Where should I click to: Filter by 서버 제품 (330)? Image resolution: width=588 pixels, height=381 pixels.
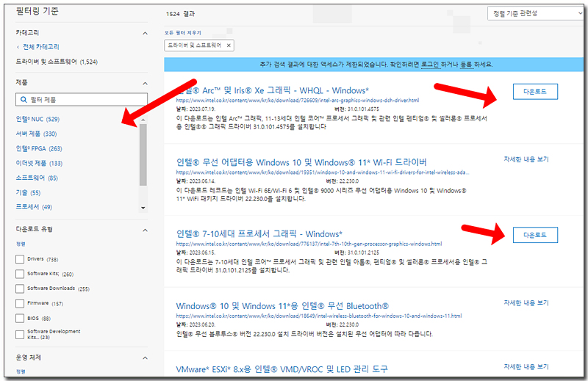(x=36, y=134)
